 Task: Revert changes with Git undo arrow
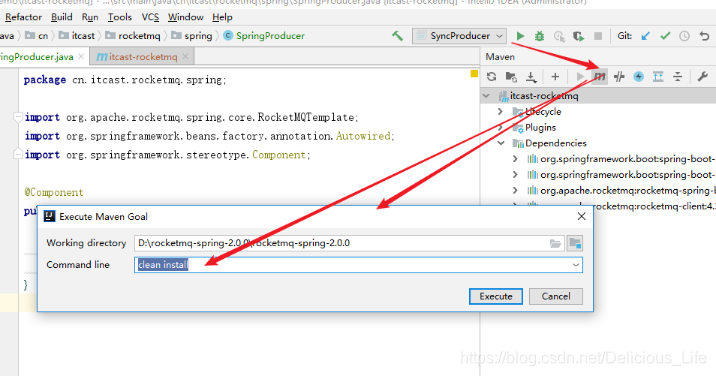[704, 36]
